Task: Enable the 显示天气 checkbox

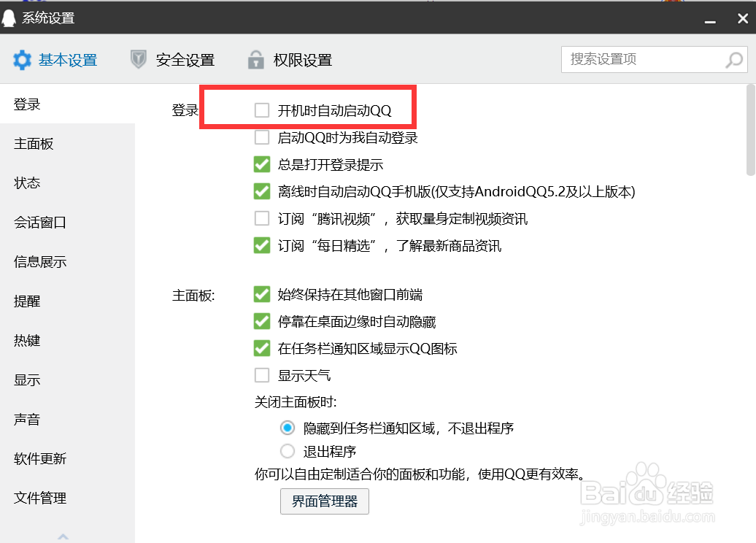Action: click(262, 375)
